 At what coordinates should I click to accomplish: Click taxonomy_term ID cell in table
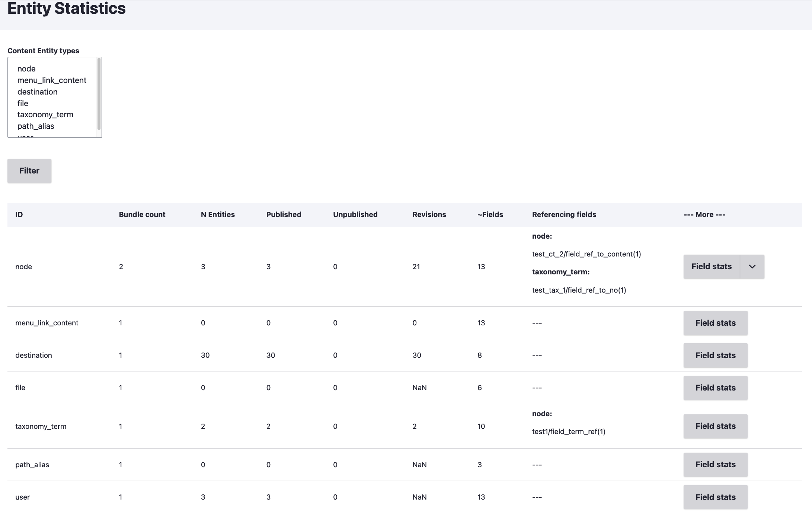(x=41, y=426)
